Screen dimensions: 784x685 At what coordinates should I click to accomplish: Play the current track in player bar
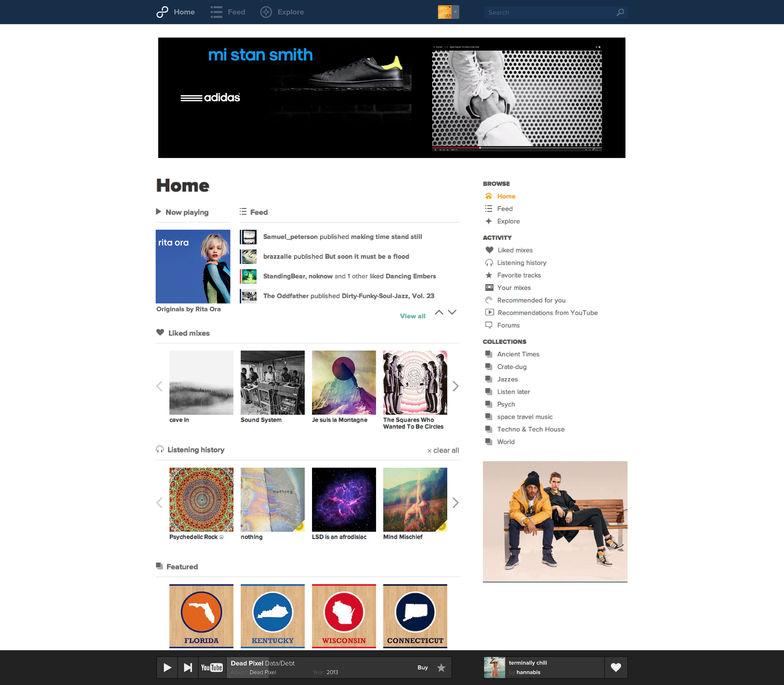tap(167, 667)
